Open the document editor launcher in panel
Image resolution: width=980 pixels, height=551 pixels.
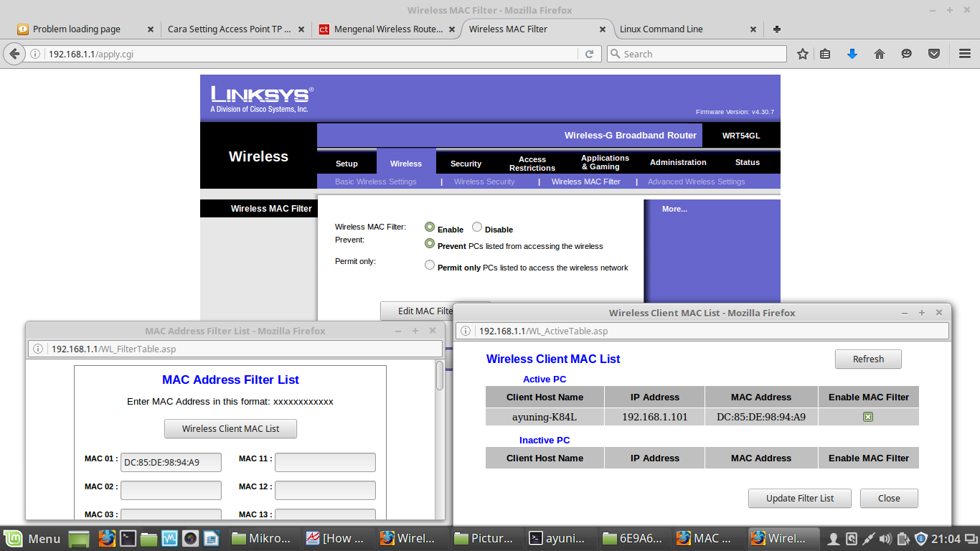[x=211, y=538]
